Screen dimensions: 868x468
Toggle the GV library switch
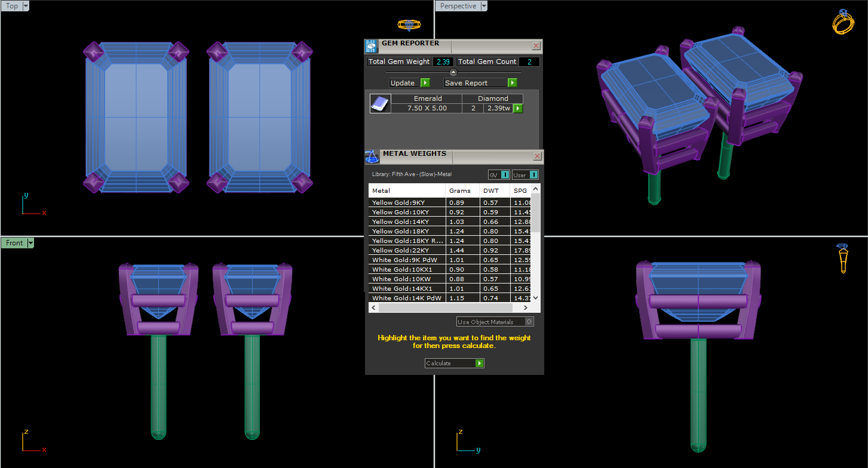pos(505,175)
